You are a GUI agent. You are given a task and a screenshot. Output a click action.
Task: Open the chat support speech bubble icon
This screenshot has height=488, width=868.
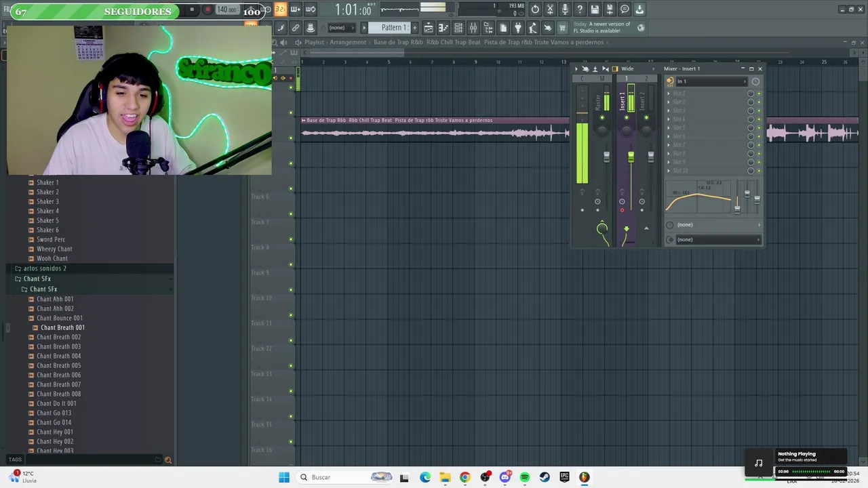pos(625,9)
